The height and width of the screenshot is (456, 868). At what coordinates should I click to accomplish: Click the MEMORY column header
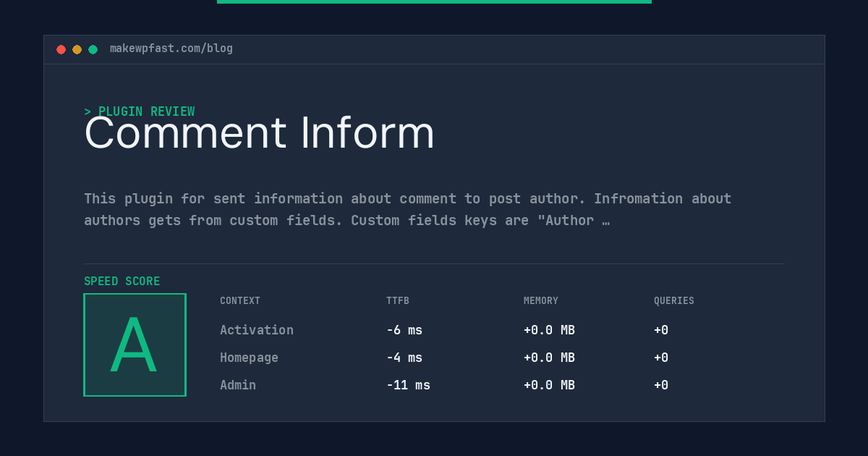coord(541,301)
